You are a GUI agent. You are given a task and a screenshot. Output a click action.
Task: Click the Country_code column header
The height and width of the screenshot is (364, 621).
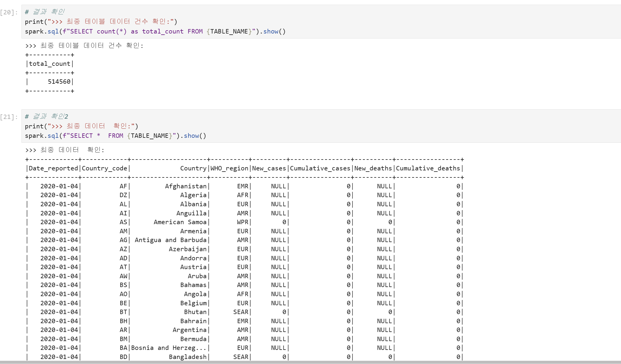tap(104, 168)
